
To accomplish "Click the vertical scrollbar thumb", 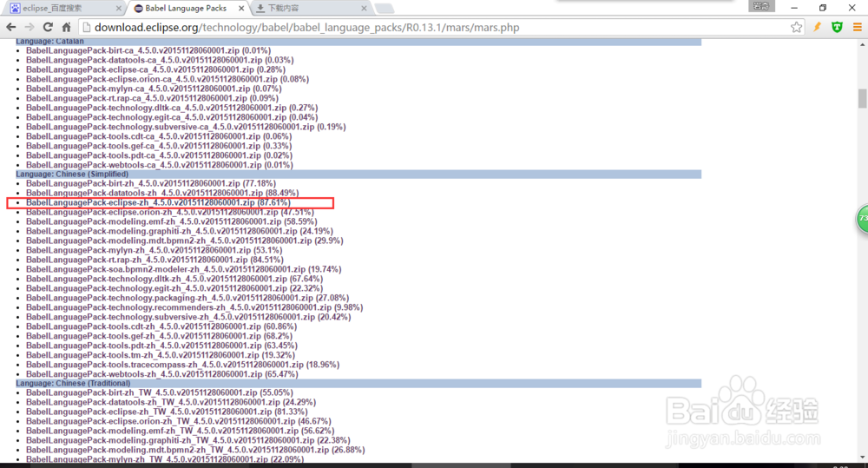I will point(863,99).
